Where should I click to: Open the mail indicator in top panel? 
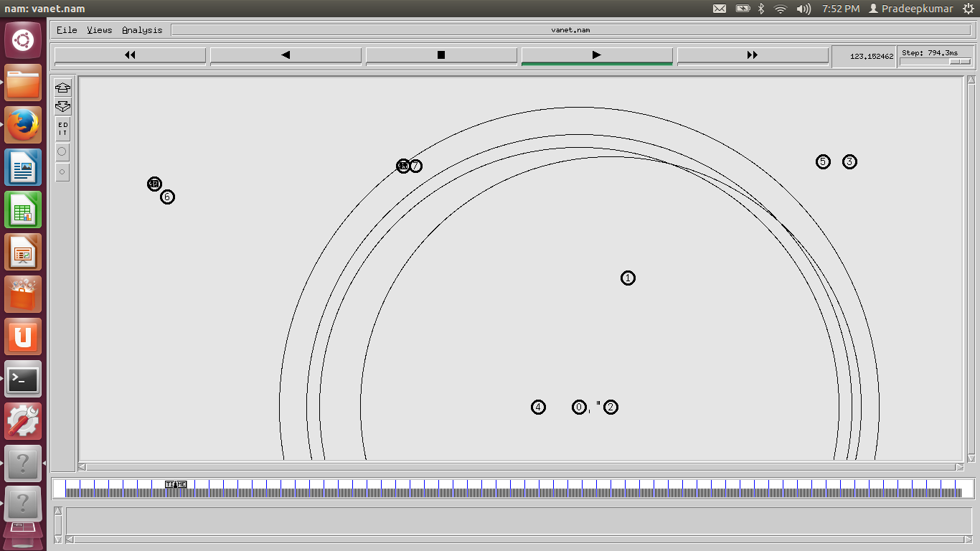[720, 9]
